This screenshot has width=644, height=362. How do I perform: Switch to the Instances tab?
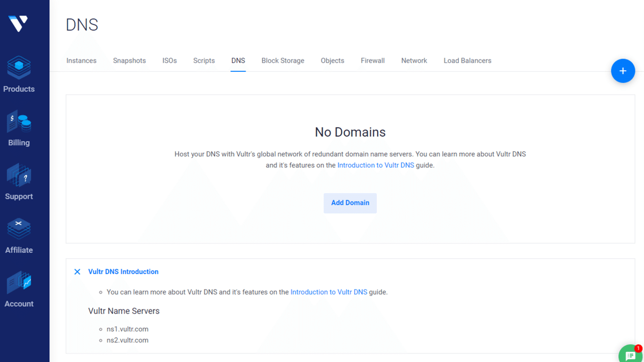coord(82,61)
